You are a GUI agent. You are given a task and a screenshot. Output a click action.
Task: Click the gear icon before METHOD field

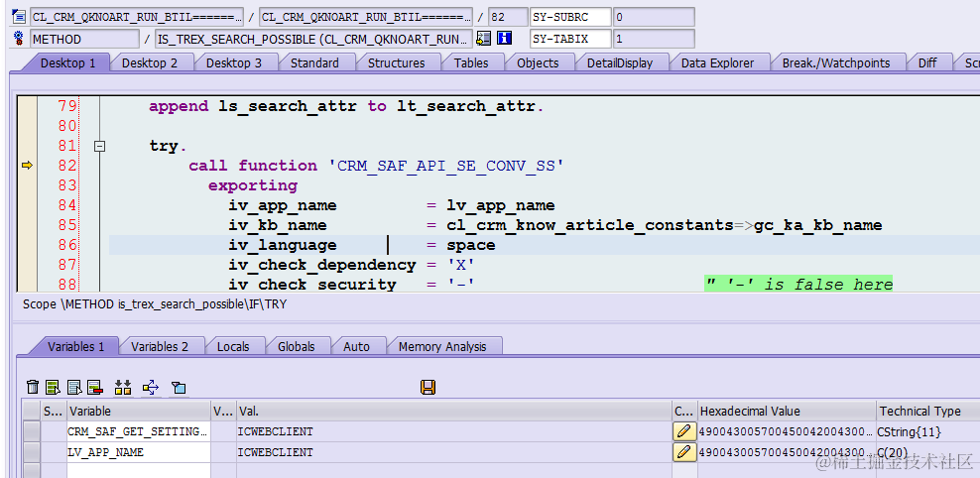[x=19, y=39]
